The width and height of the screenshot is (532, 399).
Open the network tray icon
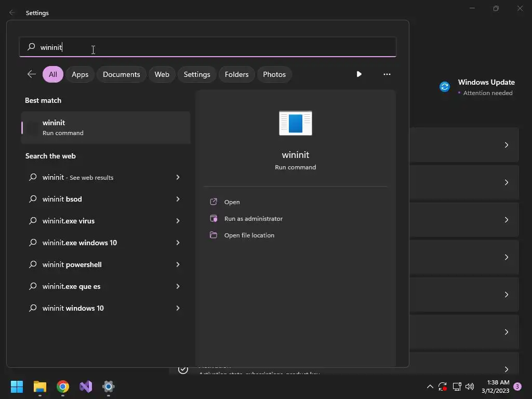(457, 387)
